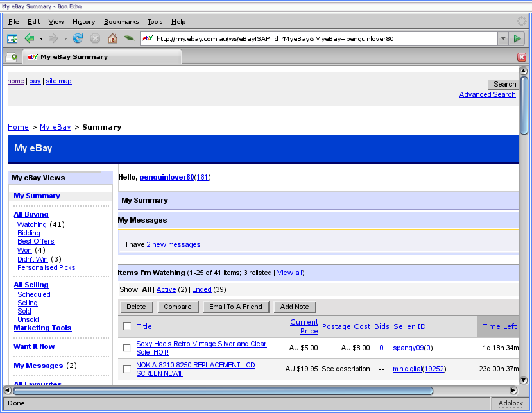
Task: Click the green leaf toolbar icon
Action: (129, 38)
